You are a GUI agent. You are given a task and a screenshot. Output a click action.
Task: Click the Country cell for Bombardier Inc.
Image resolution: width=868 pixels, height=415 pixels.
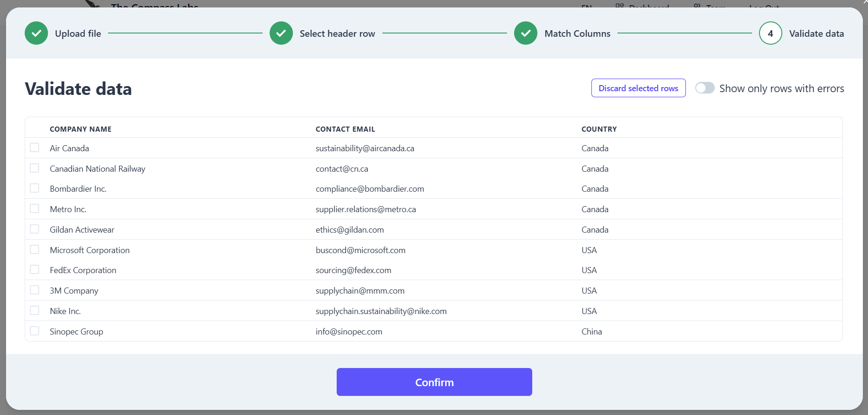coord(595,189)
